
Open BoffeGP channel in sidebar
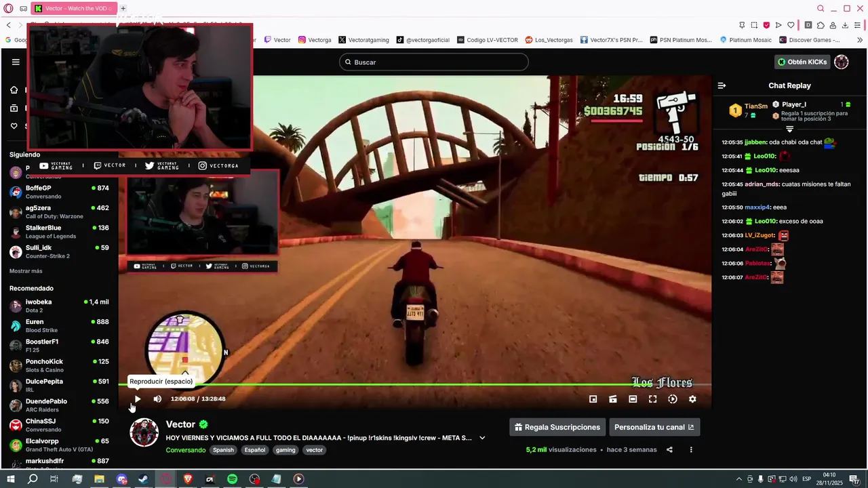click(59, 192)
